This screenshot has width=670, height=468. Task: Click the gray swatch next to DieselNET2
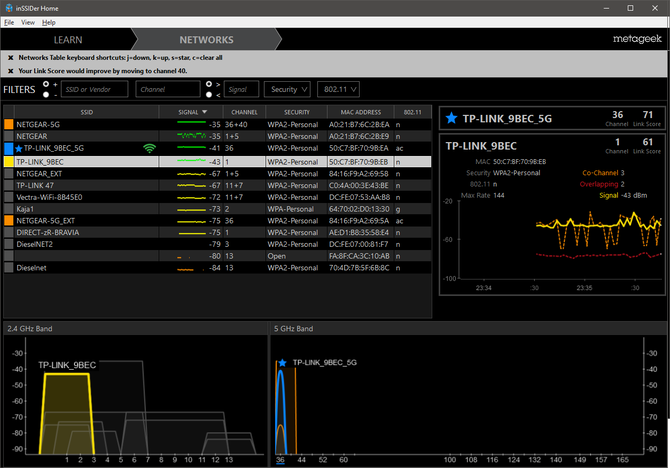pyautogui.click(x=9, y=244)
